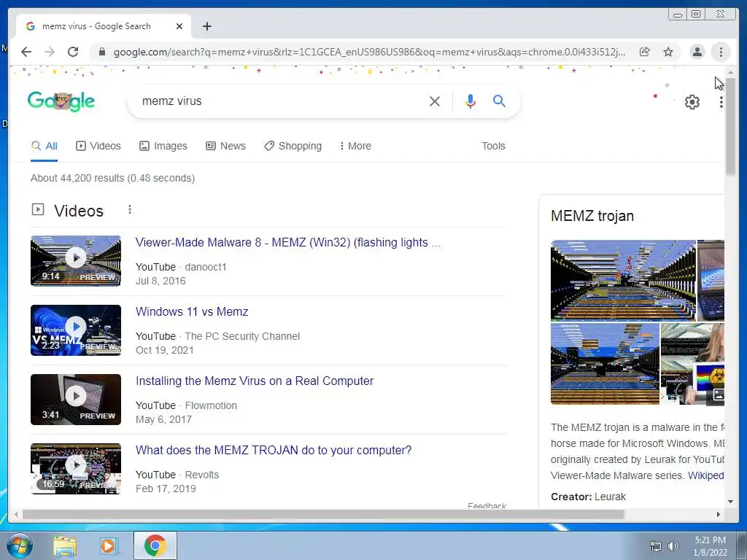Open the volume speaker tray icon
The height and width of the screenshot is (560, 747).
pyautogui.click(x=673, y=546)
